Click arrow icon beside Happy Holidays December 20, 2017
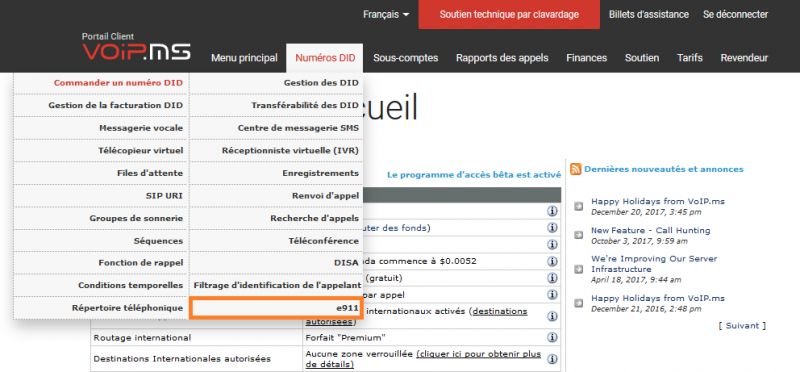 pos(579,206)
